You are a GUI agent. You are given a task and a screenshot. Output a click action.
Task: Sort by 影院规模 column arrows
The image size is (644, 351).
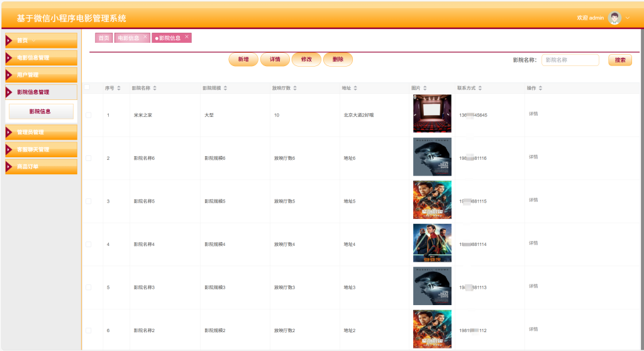point(226,88)
